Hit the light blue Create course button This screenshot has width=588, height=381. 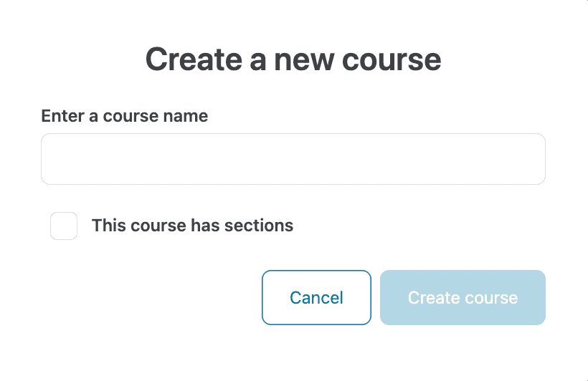tap(463, 297)
